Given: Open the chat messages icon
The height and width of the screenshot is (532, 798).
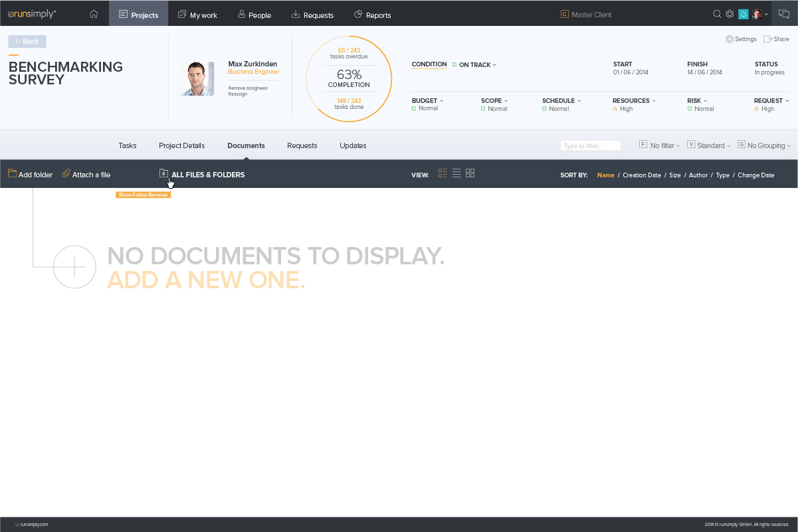Looking at the screenshot, I should point(784,14).
